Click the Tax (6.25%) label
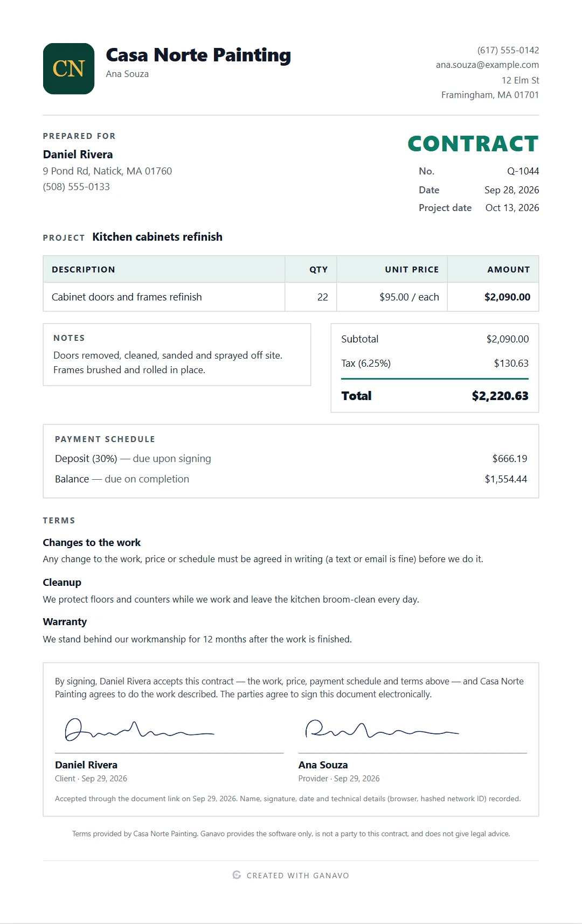 coord(366,363)
